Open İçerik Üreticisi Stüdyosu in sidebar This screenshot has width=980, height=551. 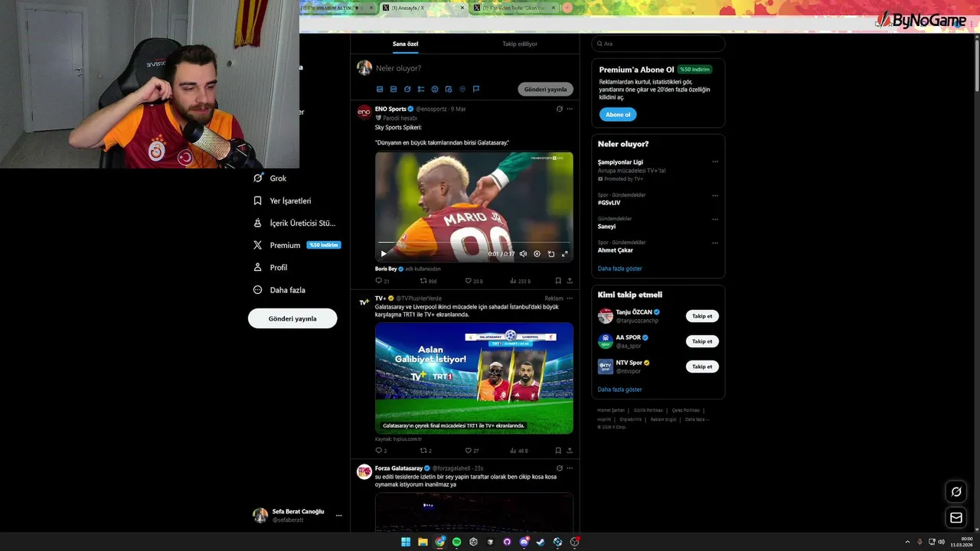(x=295, y=223)
